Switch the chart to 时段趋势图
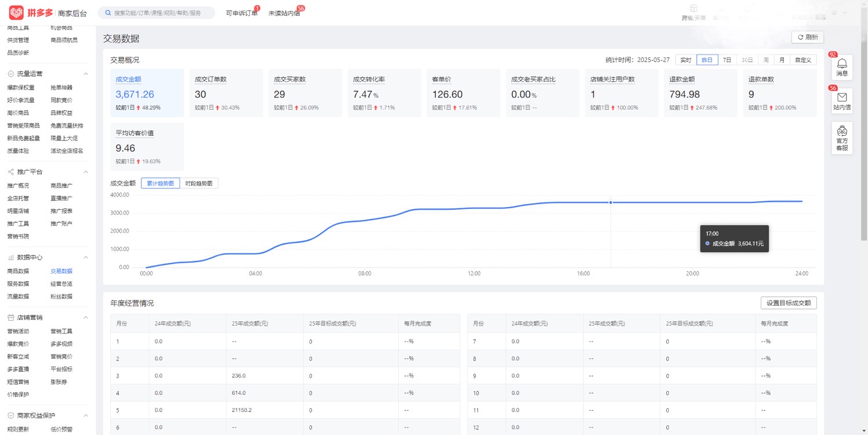Viewport: 868px width, 435px height. (x=199, y=183)
